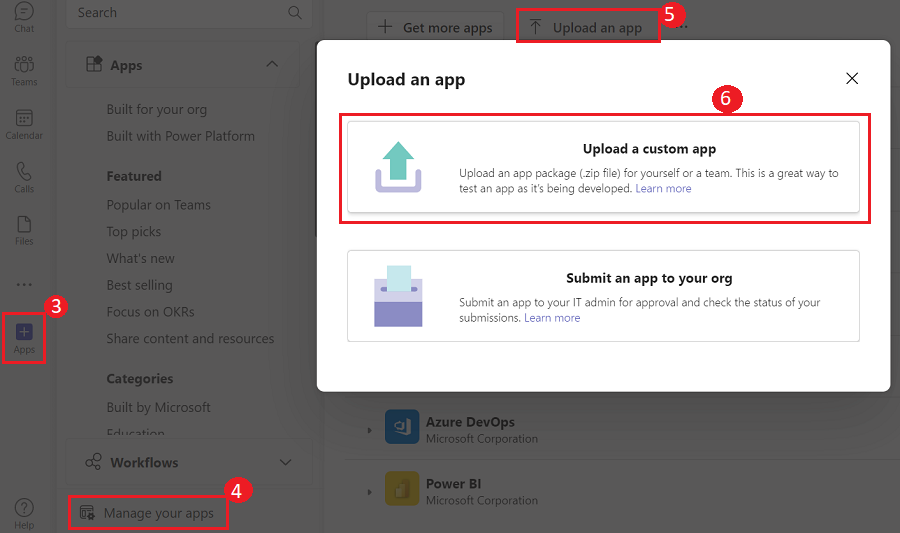Open the Calendar icon in sidebar
Image resolution: width=900 pixels, height=533 pixels.
[x=24, y=118]
